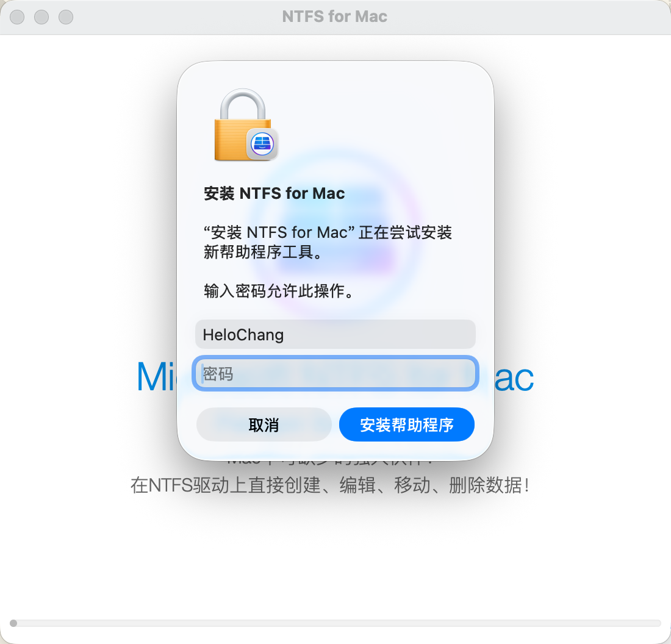Click the HeloChang username field
671x644 pixels.
pyautogui.click(x=335, y=334)
